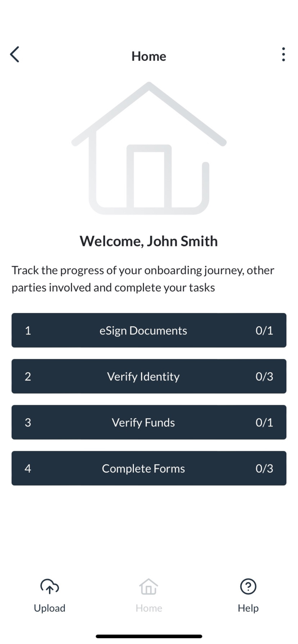This screenshot has width=298, height=644.
Task: Select the Home tab label
Action: pos(149,608)
